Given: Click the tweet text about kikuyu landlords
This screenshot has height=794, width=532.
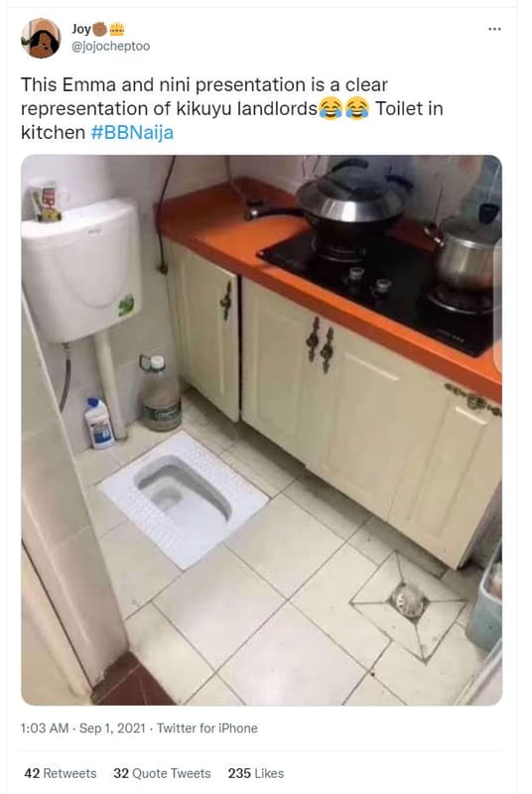Looking at the screenshot, I should pyautogui.click(x=232, y=109).
